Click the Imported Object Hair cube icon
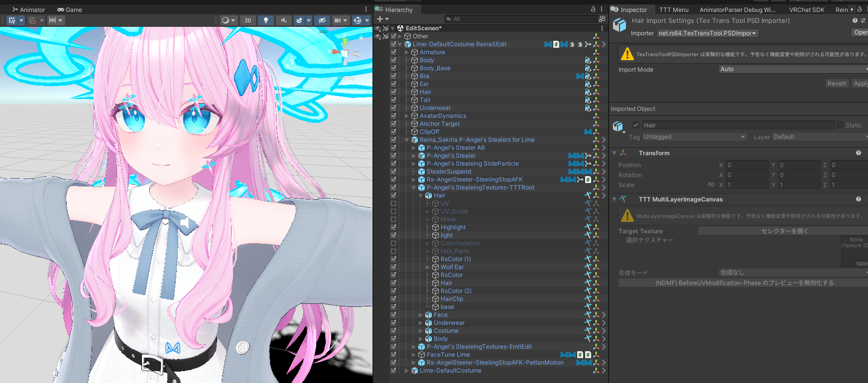Image resolution: width=868 pixels, height=383 pixels. [618, 126]
